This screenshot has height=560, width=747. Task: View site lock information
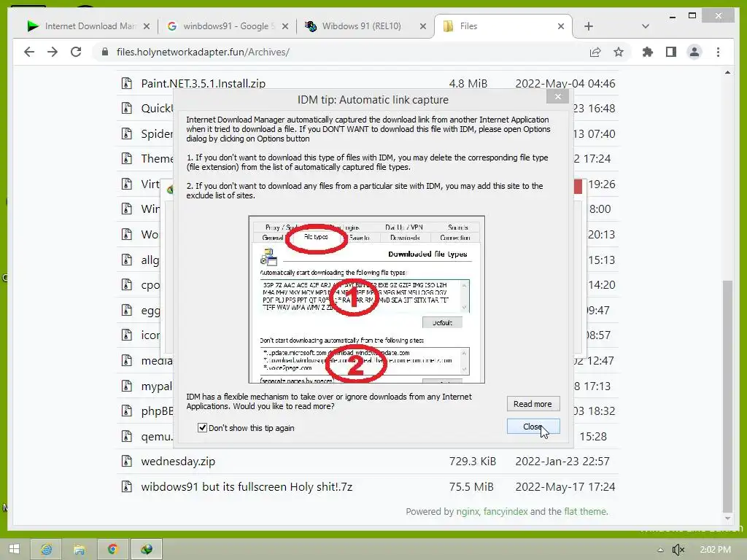click(x=105, y=52)
